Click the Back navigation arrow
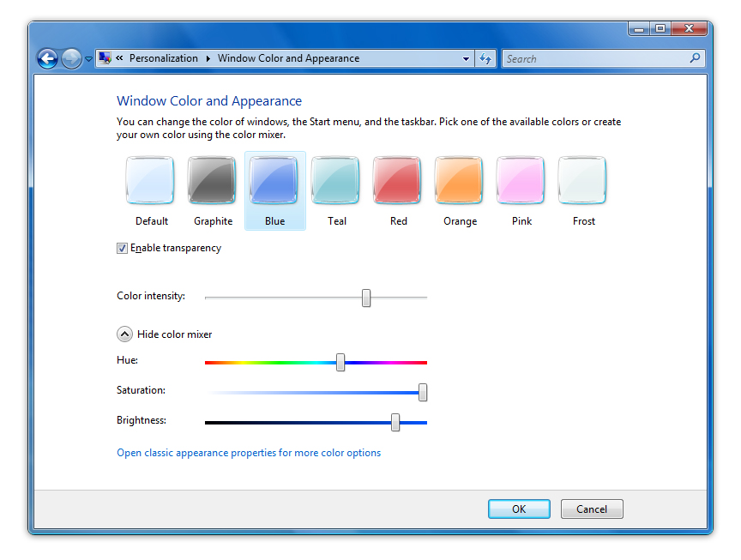 point(47,59)
